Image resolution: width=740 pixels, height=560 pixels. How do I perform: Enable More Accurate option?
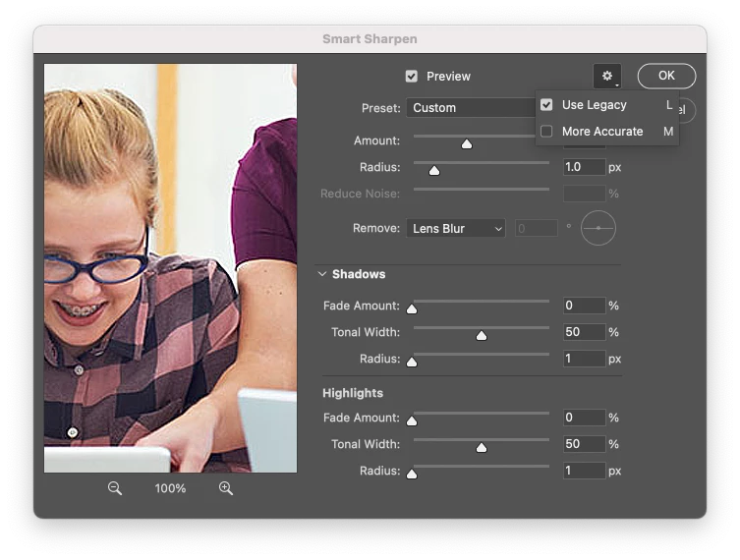coord(546,131)
